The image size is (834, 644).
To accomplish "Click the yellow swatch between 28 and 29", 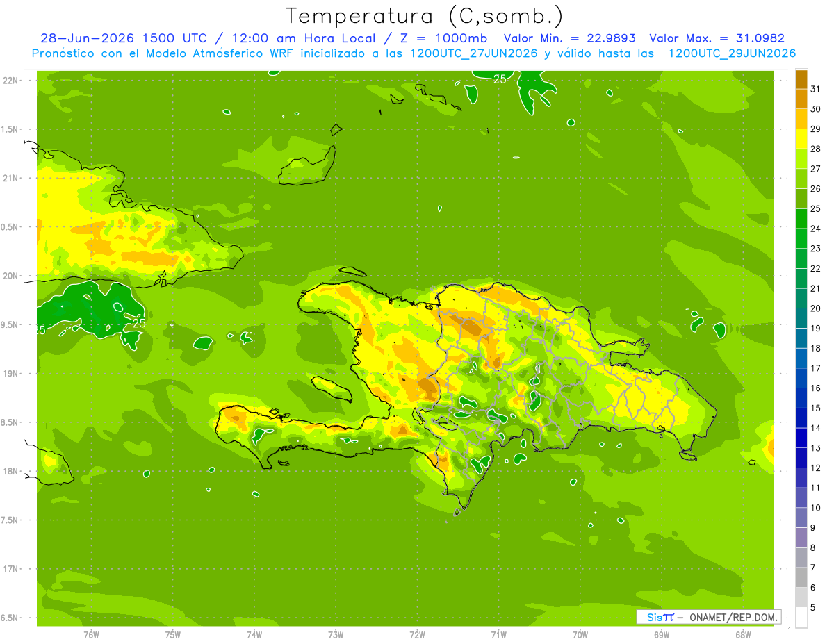I will (801, 139).
